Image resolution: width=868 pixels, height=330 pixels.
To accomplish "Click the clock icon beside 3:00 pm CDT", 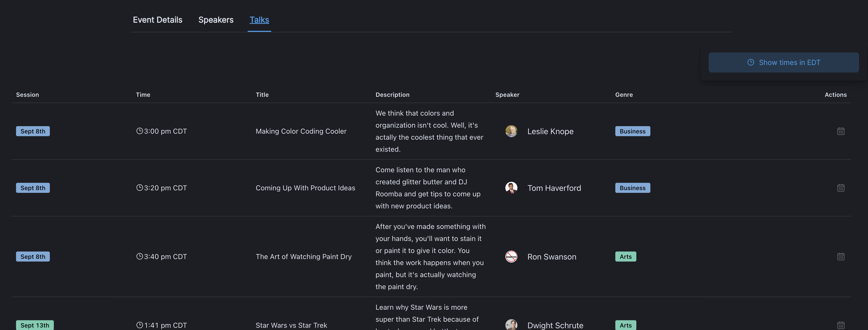I will tap(139, 131).
